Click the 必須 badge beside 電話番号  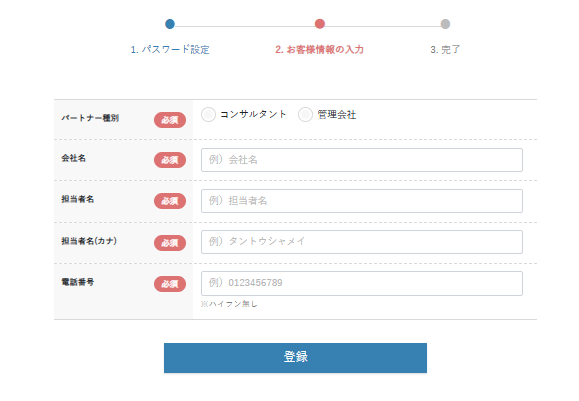tap(170, 284)
